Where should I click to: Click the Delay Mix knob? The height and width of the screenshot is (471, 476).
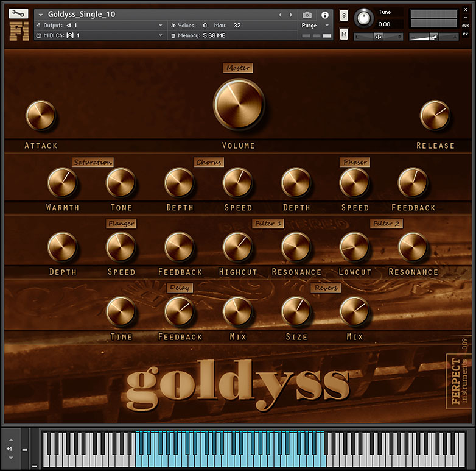(237, 311)
